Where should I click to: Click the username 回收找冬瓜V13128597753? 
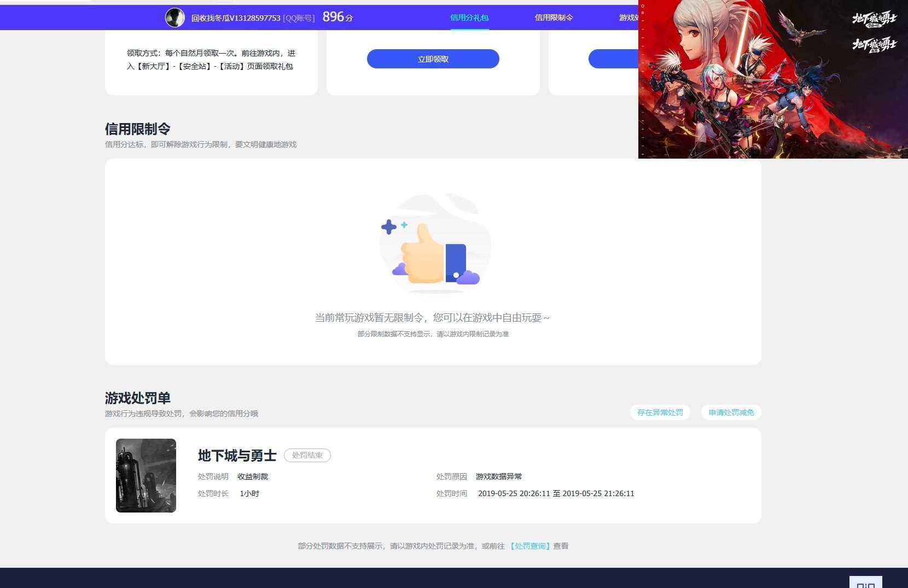[x=236, y=18]
